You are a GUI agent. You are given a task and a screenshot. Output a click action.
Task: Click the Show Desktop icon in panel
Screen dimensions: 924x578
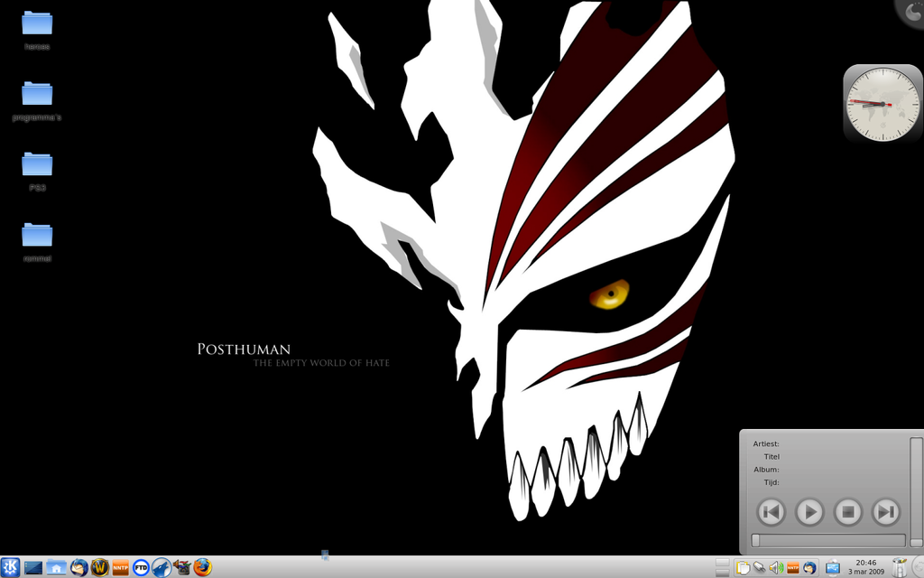click(33, 567)
